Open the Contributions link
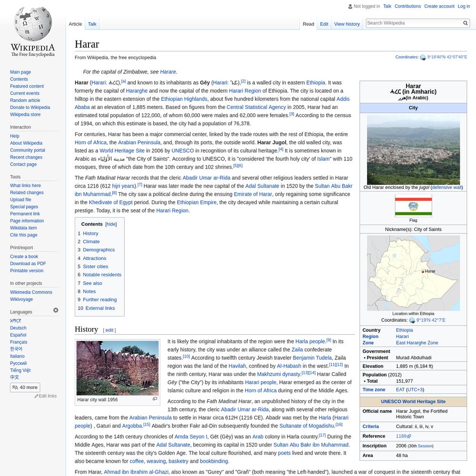This screenshot has width=476, height=476. 407,6
